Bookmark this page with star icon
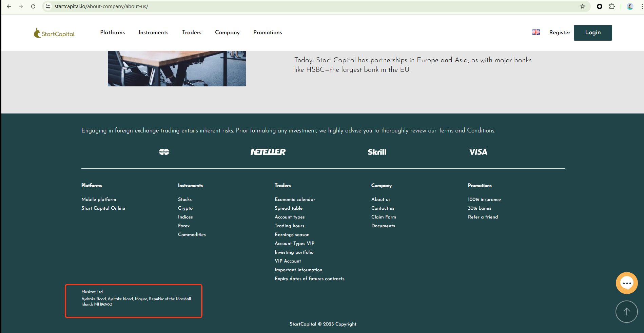The height and width of the screenshot is (333, 644). [x=582, y=6]
